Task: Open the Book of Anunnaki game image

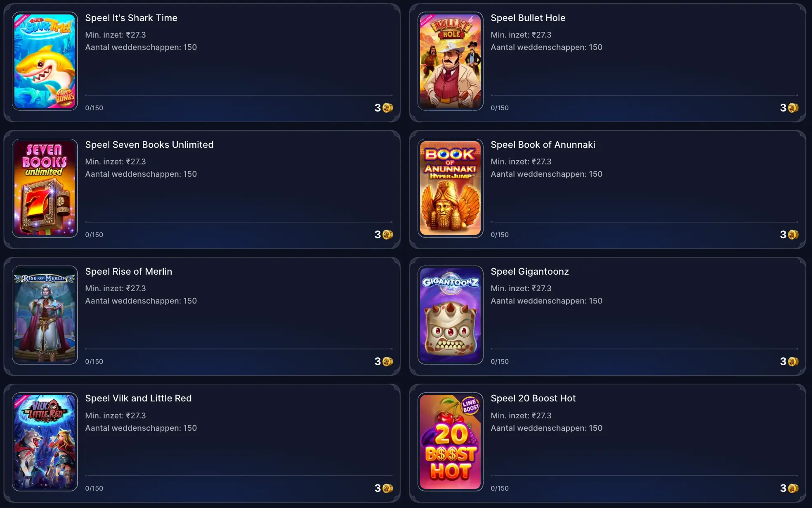Action: point(451,188)
